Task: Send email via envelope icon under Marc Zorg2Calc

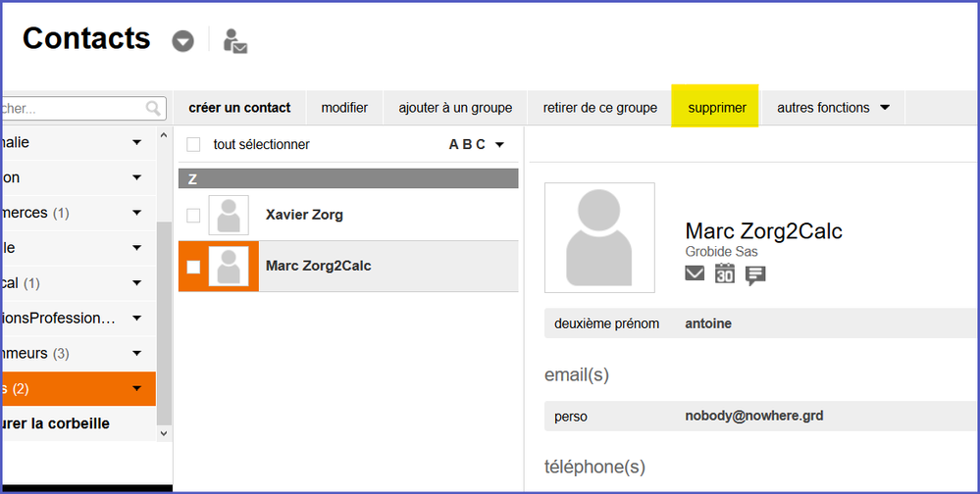Action: pyautogui.click(x=695, y=273)
